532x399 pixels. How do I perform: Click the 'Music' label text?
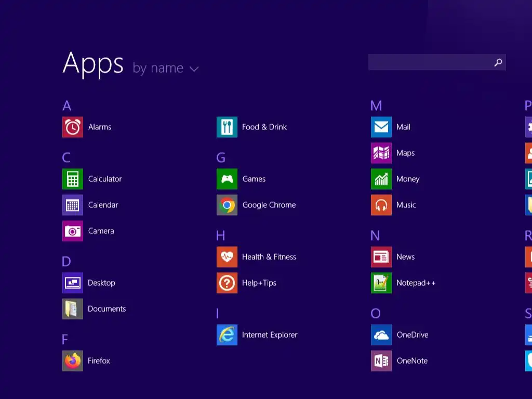click(x=406, y=205)
